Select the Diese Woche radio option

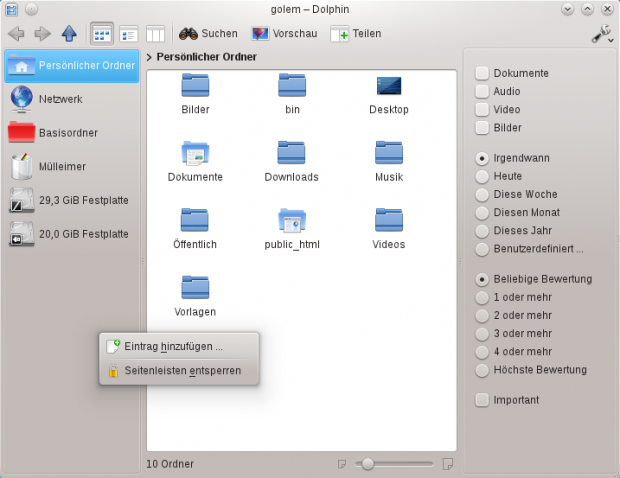click(x=483, y=194)
